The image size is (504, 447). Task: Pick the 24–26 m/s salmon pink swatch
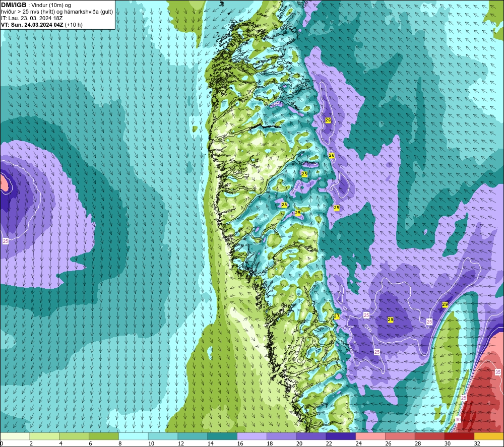point(370,436)
